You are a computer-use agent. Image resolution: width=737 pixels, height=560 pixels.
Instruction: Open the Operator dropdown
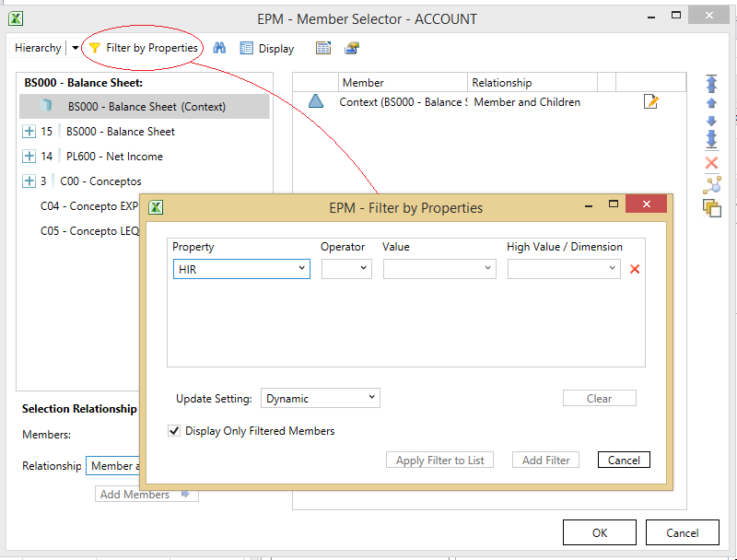point(346,269)
